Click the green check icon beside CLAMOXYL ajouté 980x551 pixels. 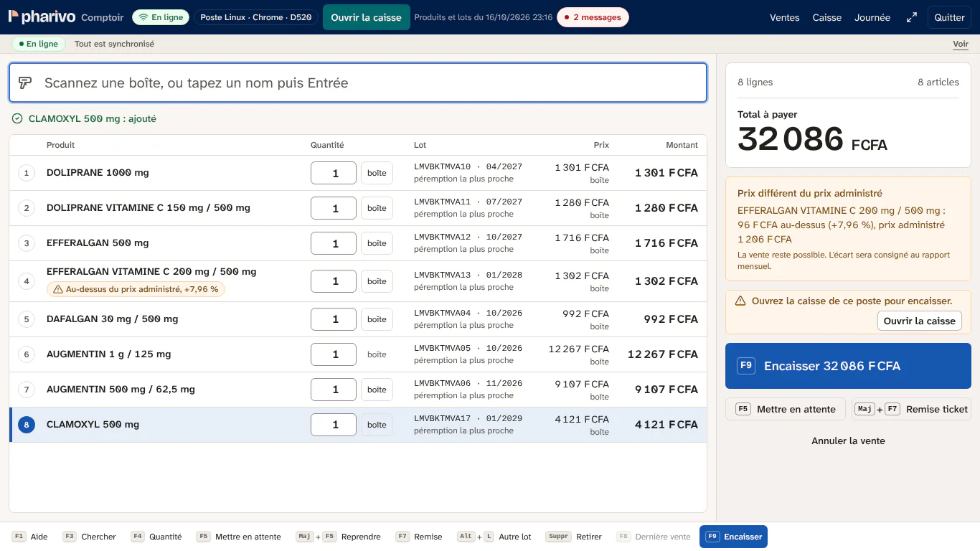[17, 118]
